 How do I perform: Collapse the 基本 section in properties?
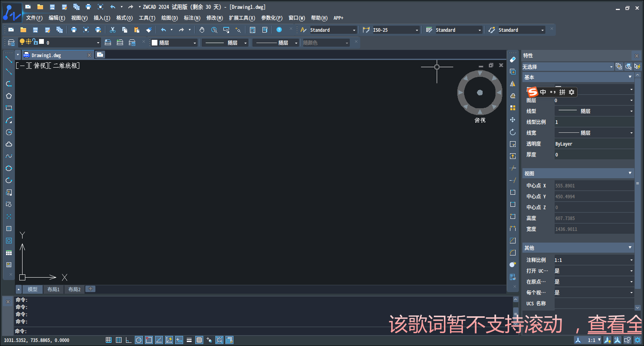tap(630, 77)
